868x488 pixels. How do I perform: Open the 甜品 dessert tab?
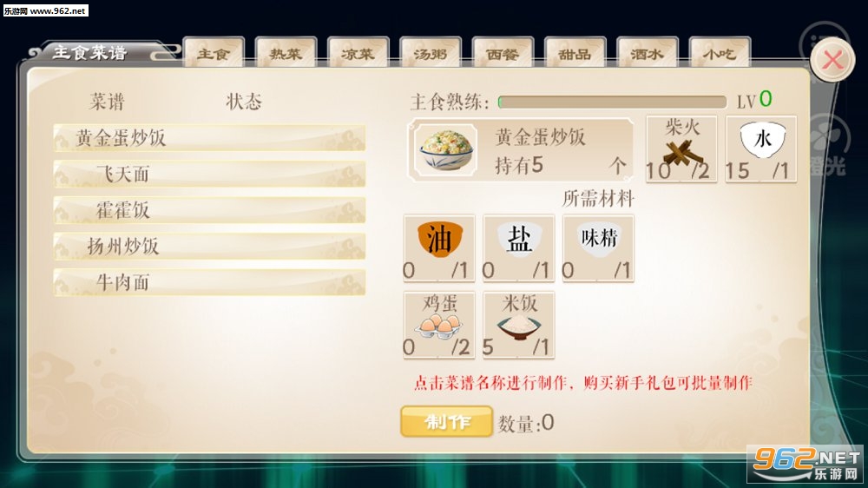575,53
